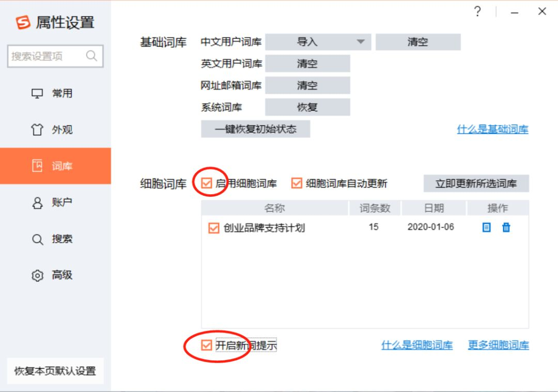Restore the 系统词库 with 恢复 button
The image size is (558, 392).
coord(307,107)
